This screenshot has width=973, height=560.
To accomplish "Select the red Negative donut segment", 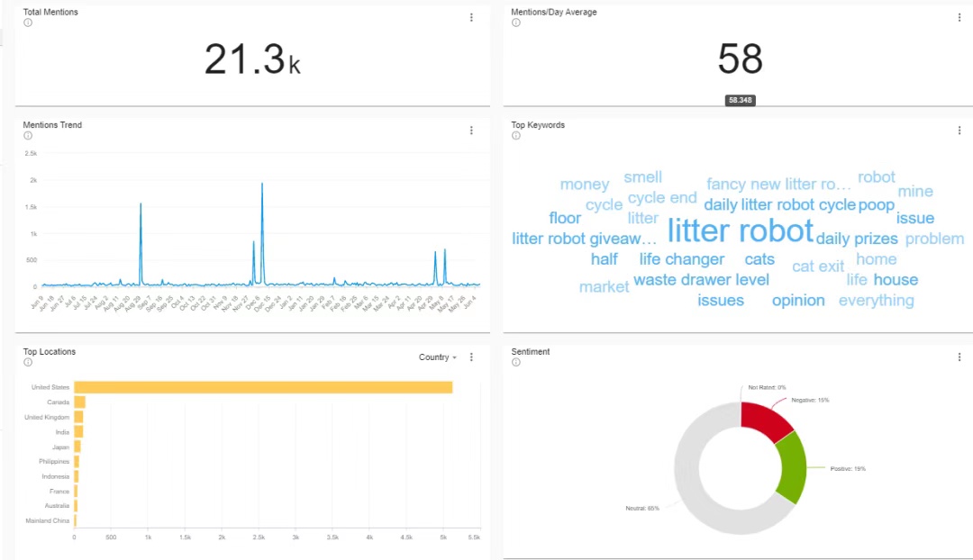I will pyautogui.click(x=764, y=420).
